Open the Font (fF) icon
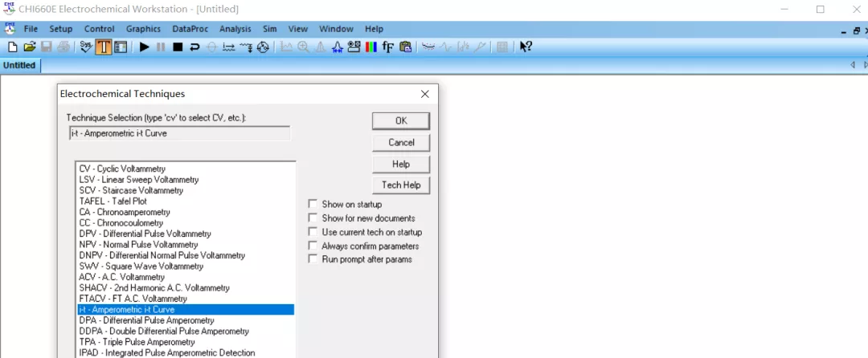The image size is (868, 358). (387, 47)
